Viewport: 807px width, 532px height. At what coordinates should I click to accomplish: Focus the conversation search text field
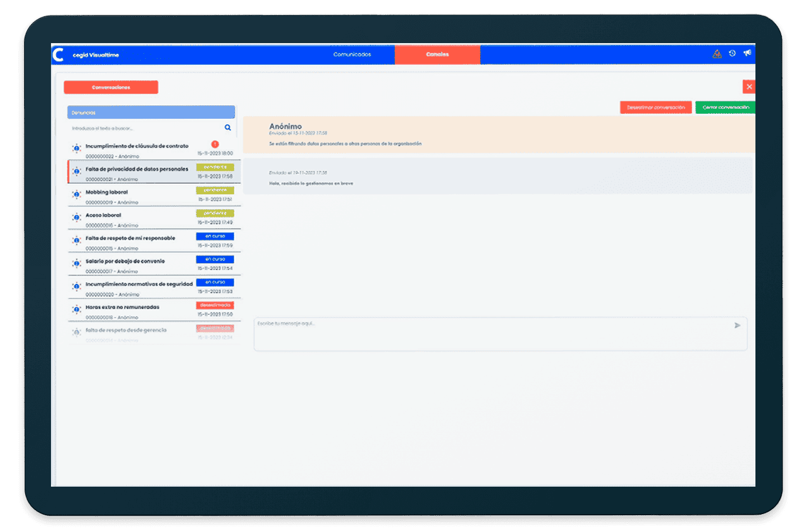[146, 128]
